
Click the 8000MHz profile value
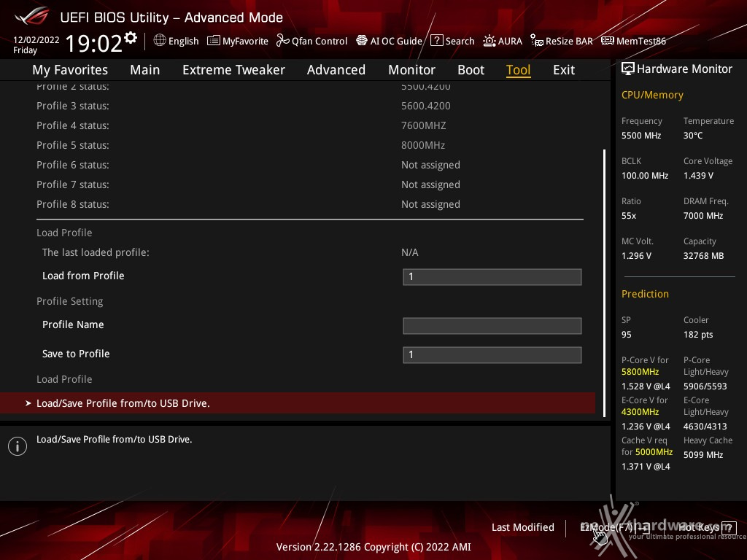pyautogui.click(x=423, y=145)
